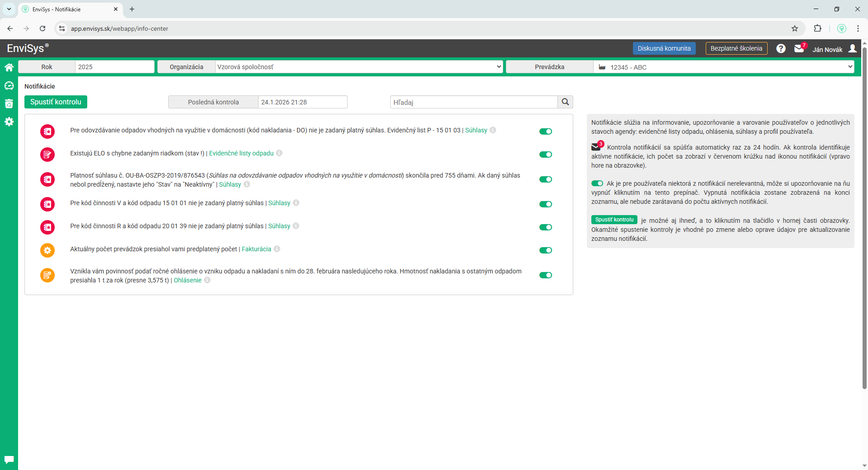This screenshot has height=470, width=868.
Task: Open Bezplatné školenia from header
Action: (736, 48)
